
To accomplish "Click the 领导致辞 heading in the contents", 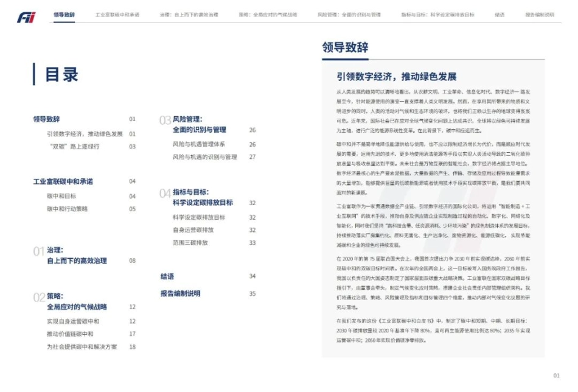I will [46, 119].
